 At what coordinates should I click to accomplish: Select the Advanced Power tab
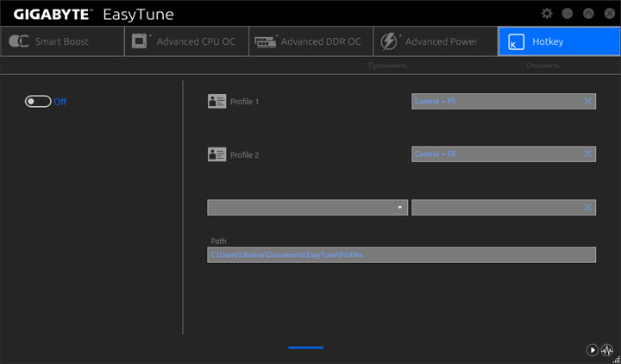click(x=436, y=41)
